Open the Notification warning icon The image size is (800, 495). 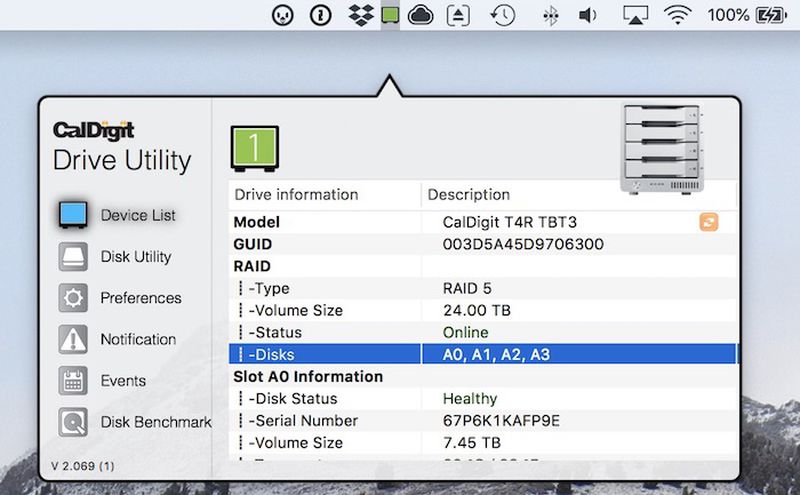(x=73, y=339)
